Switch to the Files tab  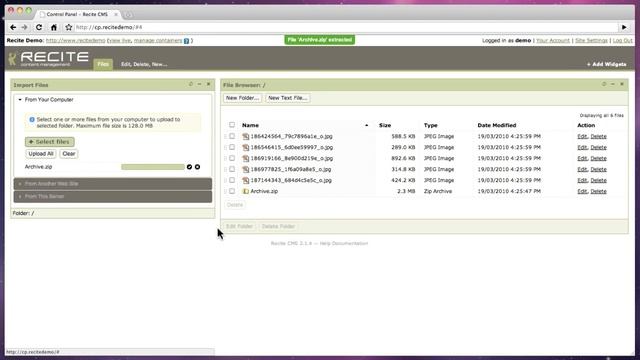pyautogui.click(x=103, y=64)
